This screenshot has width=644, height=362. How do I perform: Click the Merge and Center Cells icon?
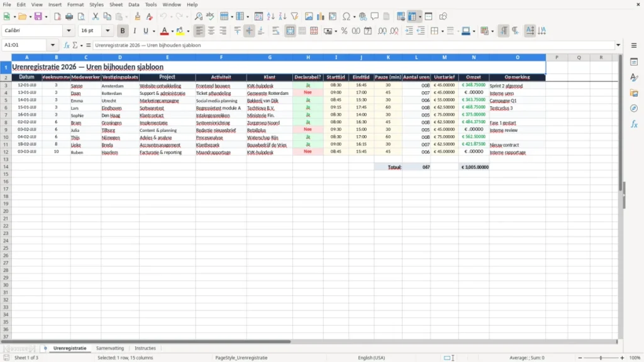coord(291,31)
